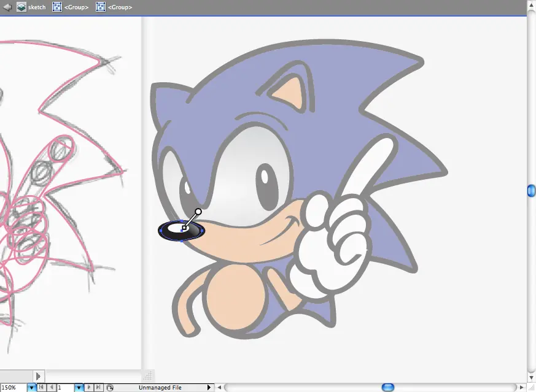
Task: Open the artboard number dropdown arrow
Action: point(79,388)
